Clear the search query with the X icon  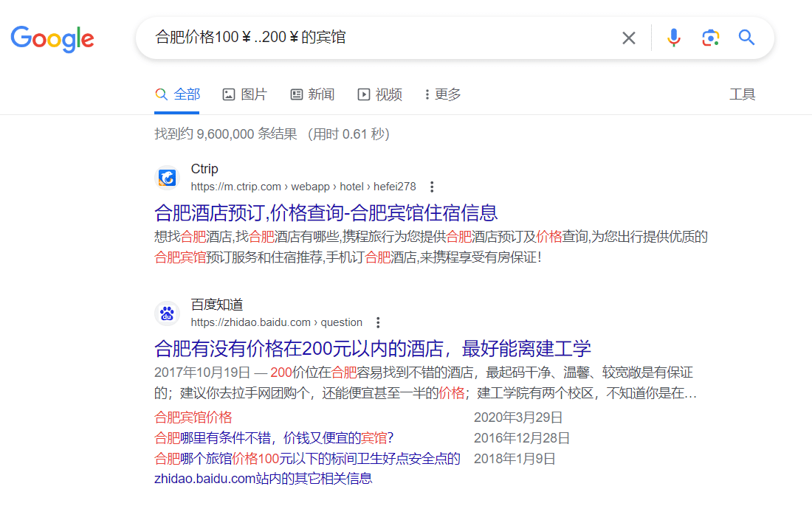point(629,38)
